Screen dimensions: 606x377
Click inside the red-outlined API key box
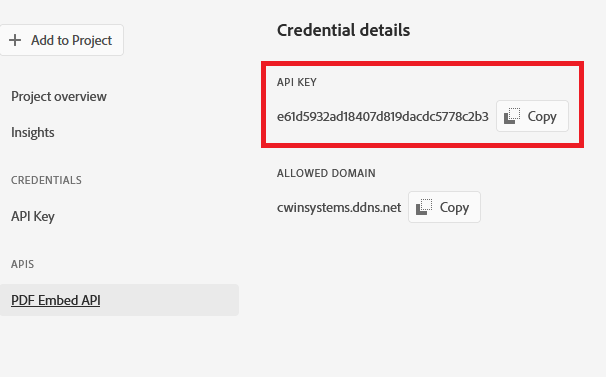point(422,104)
